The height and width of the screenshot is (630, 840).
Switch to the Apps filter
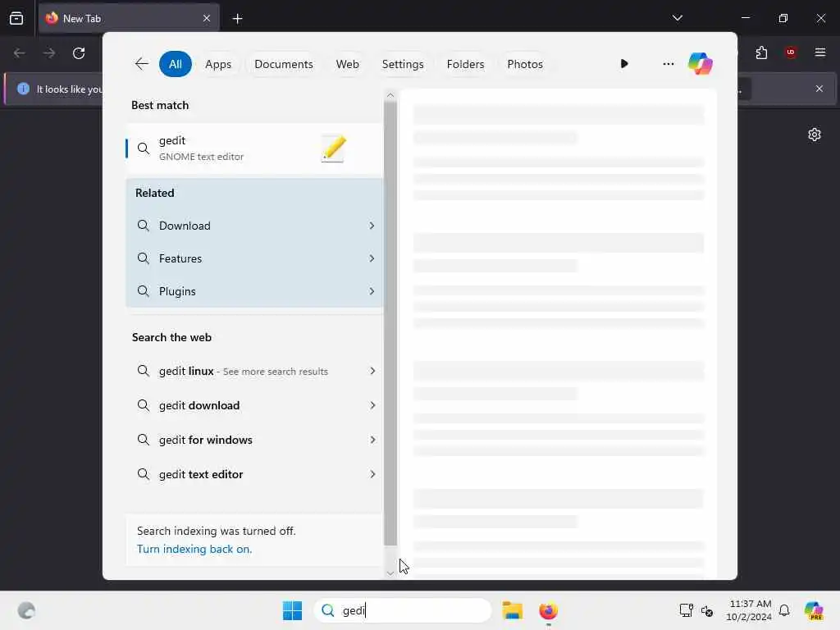tap(218, 64)
